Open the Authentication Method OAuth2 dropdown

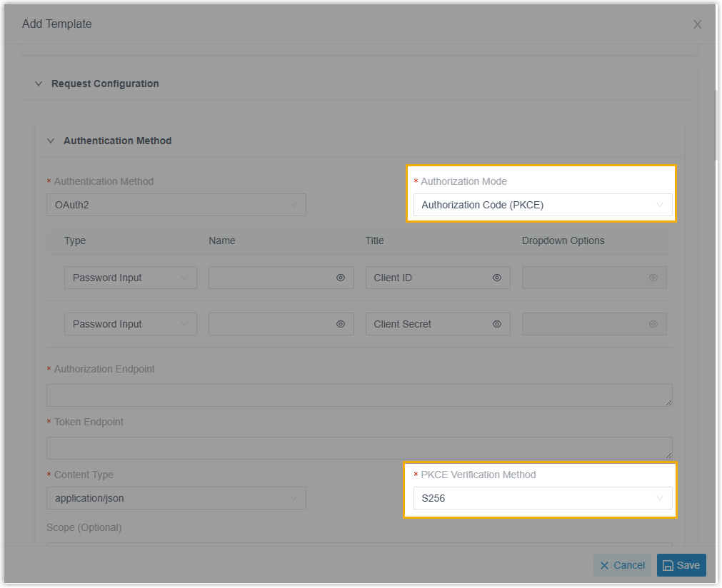[x=176, y=205]
